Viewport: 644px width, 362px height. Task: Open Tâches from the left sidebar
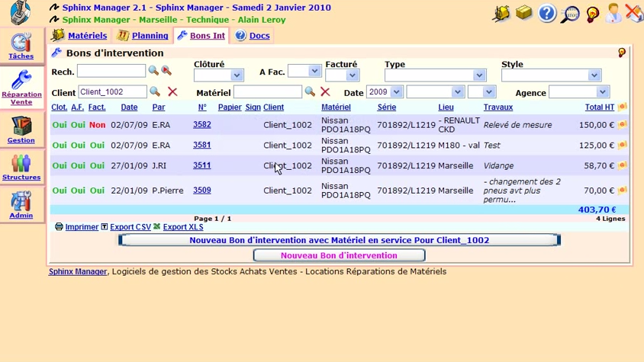pyautogui.click(x=21, y=46)
